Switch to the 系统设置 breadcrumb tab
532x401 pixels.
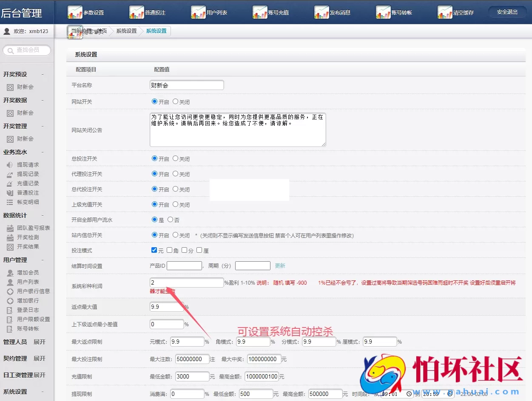tap(156, 31)
